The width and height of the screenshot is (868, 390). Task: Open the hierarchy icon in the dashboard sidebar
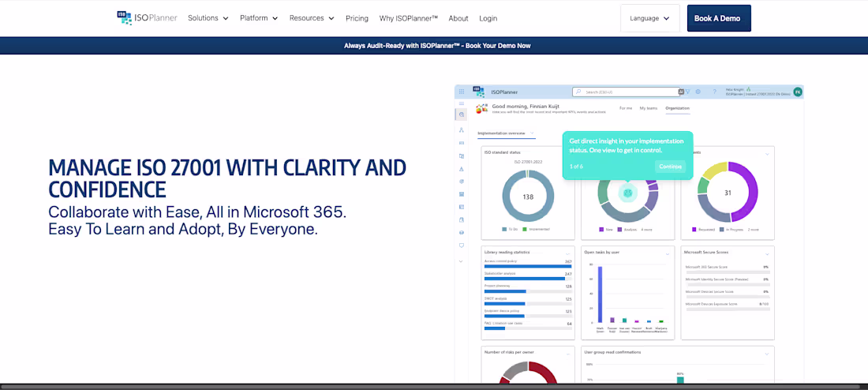461,129
